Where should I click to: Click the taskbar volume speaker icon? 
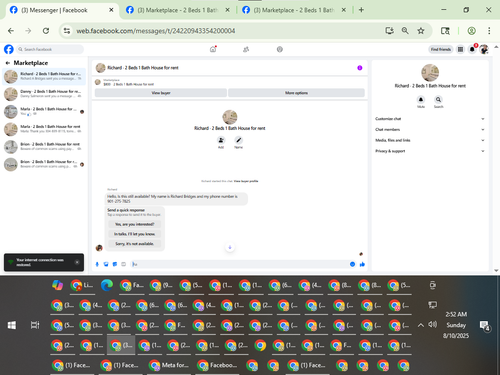click(433, 324)
